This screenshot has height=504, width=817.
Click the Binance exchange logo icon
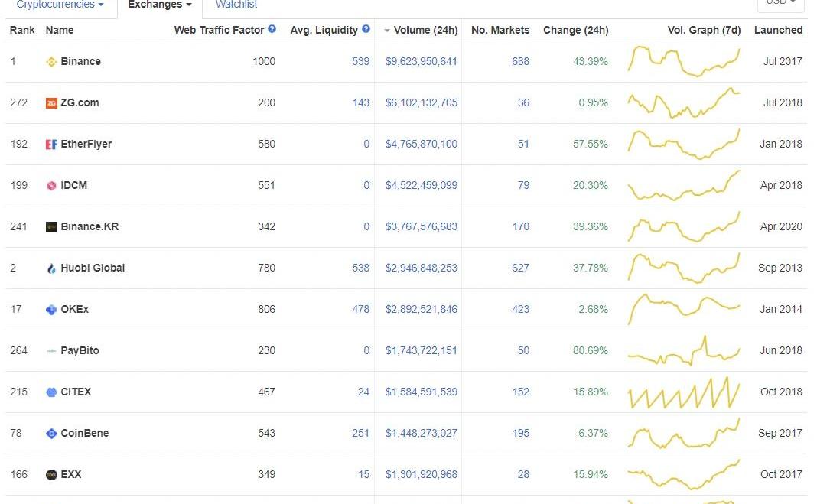coord(51,62)
